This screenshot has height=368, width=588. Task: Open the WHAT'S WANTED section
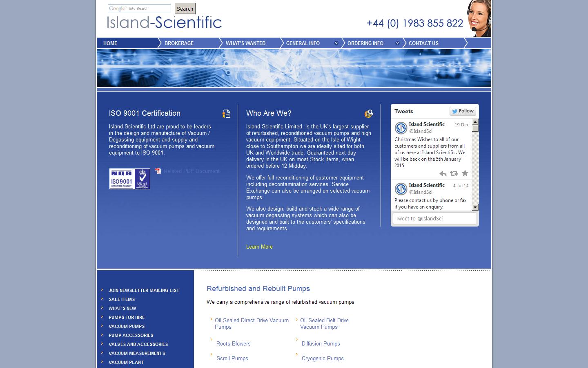tap(246, 43)
